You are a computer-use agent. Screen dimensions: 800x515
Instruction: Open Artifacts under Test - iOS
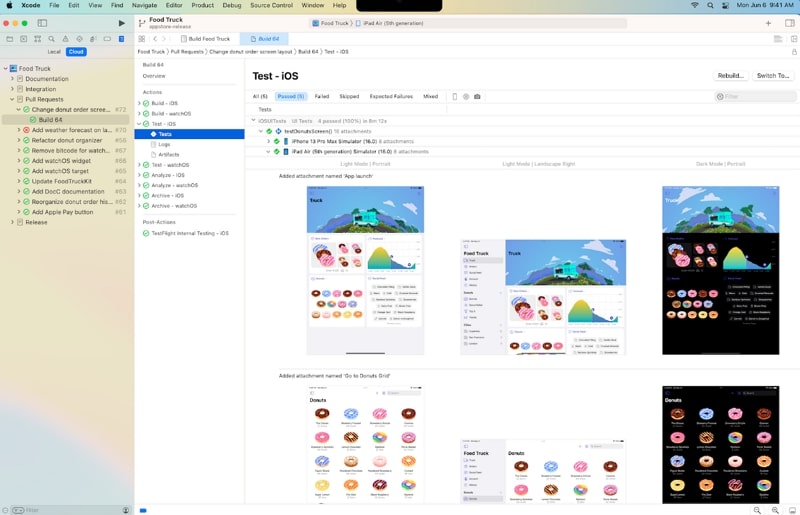169,155
